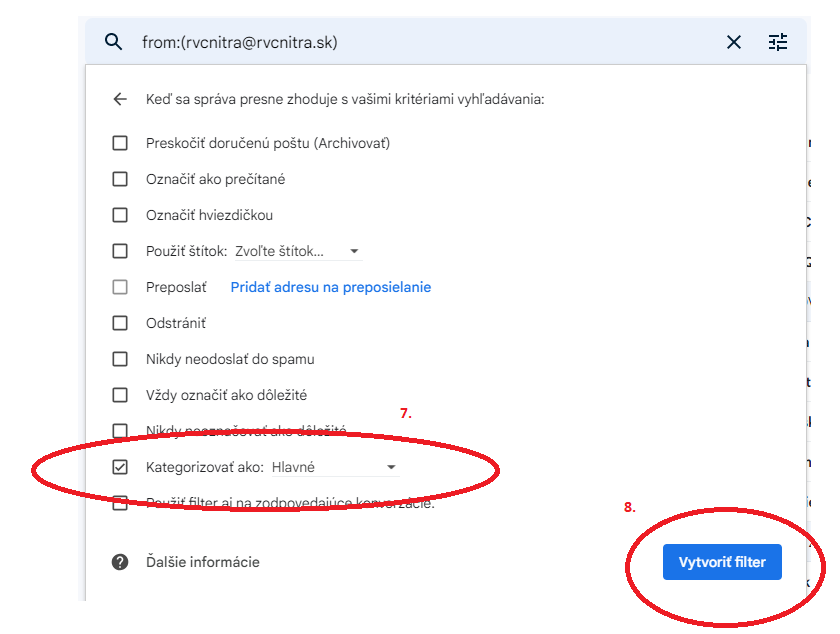Click the Hlavné dropdown arrow
The width and height of the screenshot is (840, 634).
[392, 467]
